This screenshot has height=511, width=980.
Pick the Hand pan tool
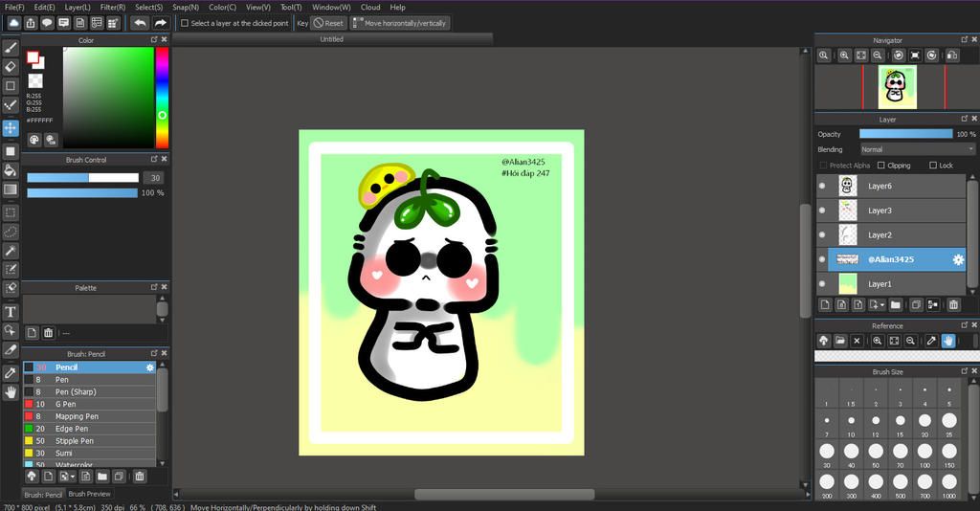[x=11, y=391]
